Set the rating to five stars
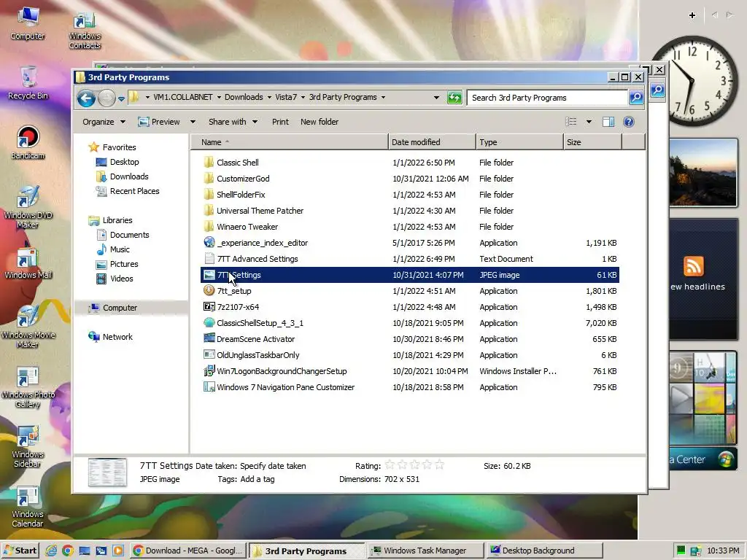 pos(439,465)
